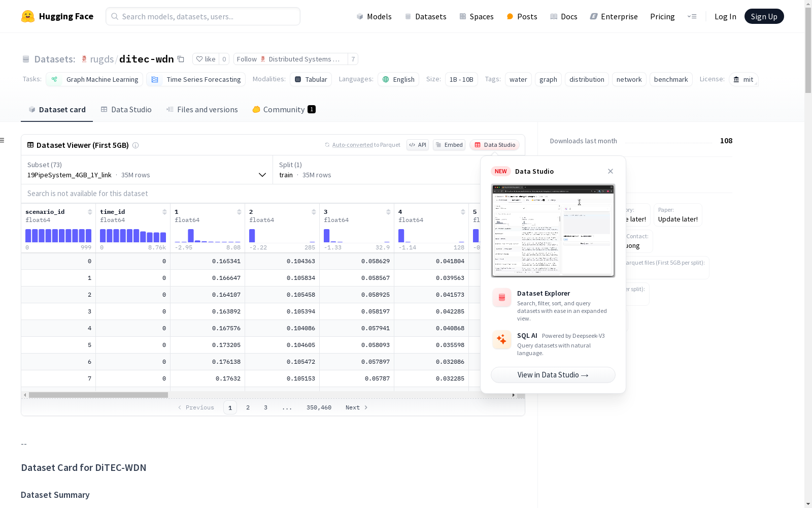Open Enterprise in the top navigation
Screen dimensions: 812x508
(614, 16)
